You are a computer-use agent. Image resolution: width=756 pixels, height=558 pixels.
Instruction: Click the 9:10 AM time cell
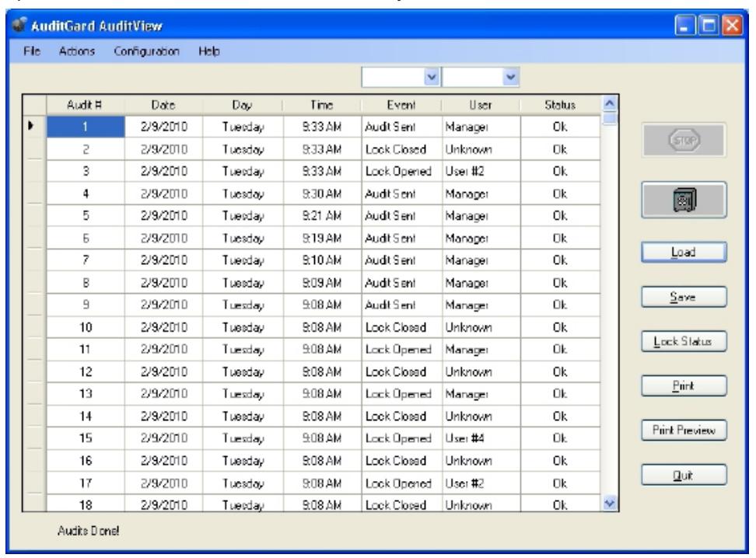coord(321,260)
